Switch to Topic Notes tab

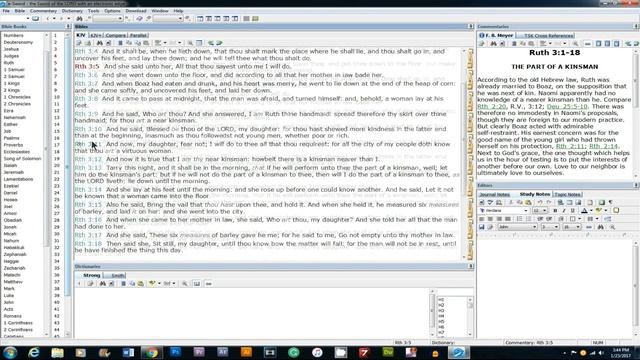point(567,194)
